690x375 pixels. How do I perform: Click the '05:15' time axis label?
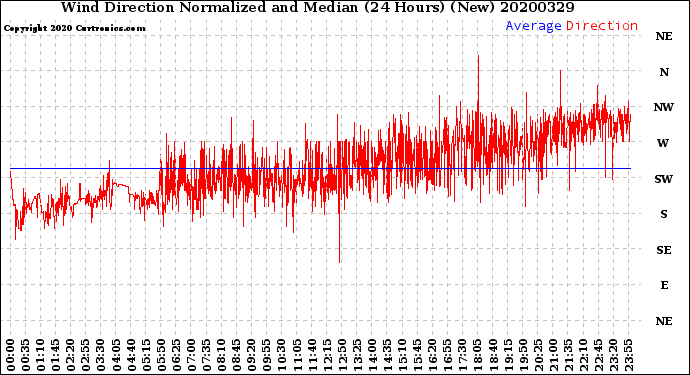pos(146,355)
